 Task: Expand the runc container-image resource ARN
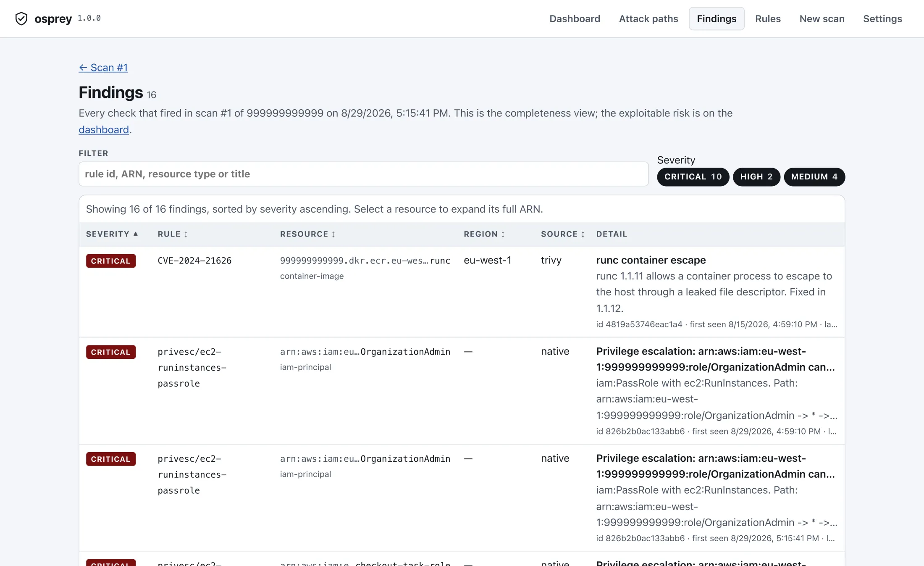[365, 261]
